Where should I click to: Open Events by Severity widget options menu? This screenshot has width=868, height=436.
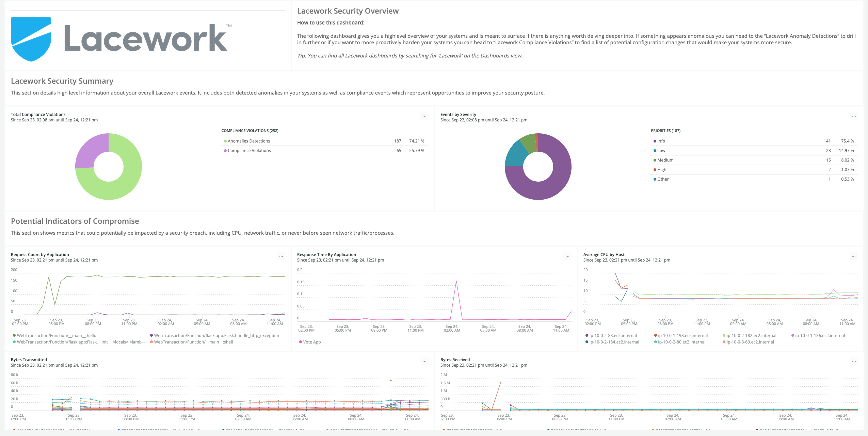(854, 116)
